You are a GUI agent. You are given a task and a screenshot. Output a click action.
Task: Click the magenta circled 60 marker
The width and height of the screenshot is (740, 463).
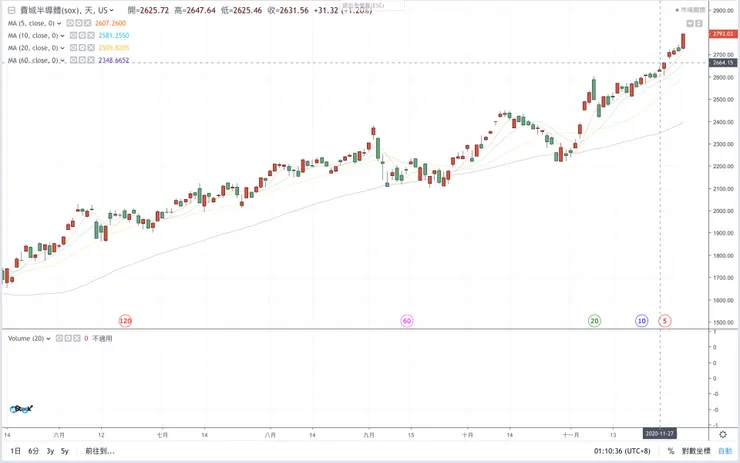pos(407,321)
